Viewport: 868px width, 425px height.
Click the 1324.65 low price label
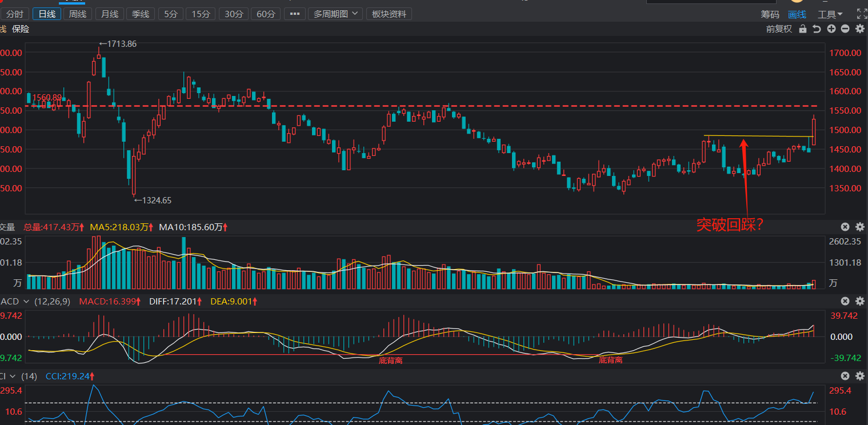[153, 200]
